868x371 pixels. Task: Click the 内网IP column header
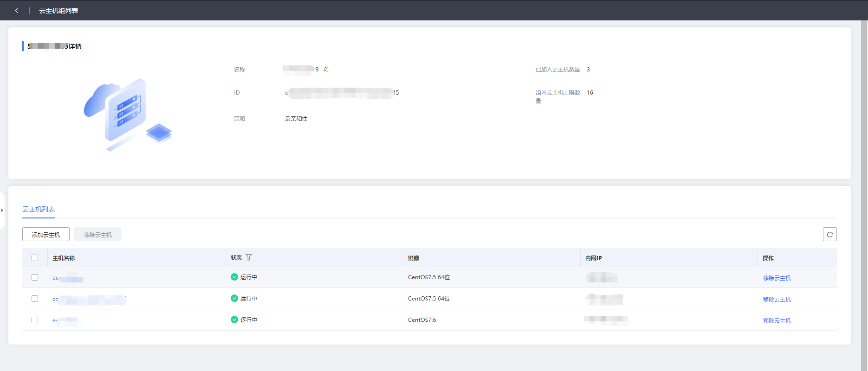coord(593,258)
